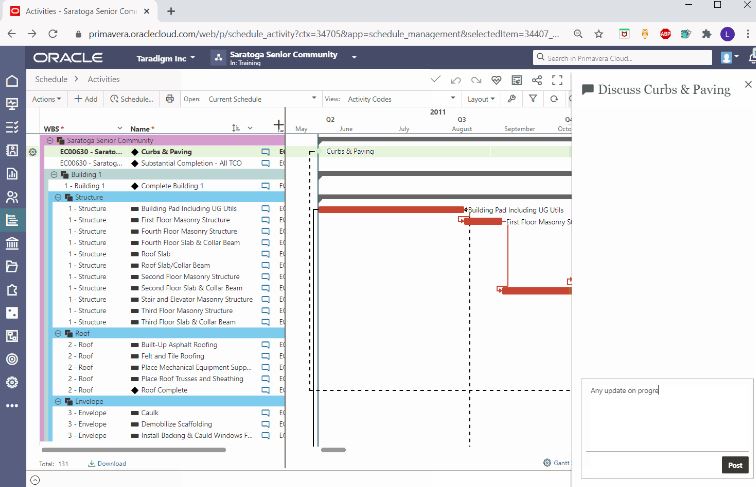Close the Discuss Curbs & Paving panel
Image resolution: width=756 pixels, height=487 pixels.
pyautogui.click(x=748, y=84)
